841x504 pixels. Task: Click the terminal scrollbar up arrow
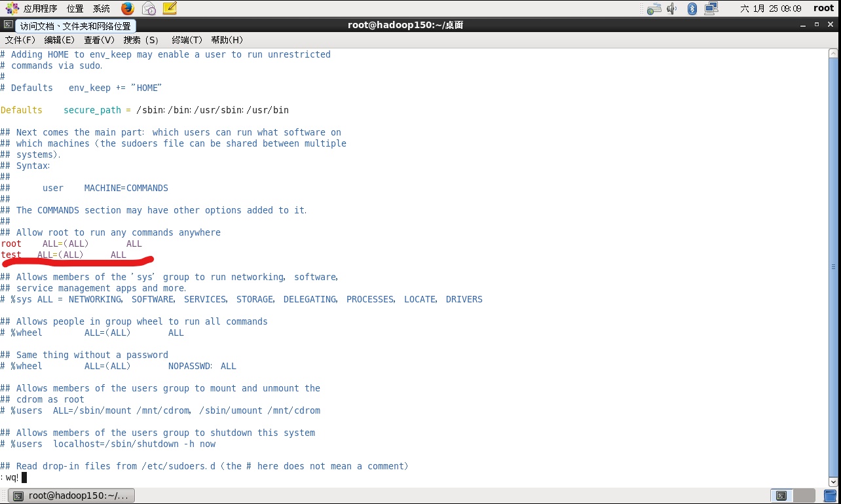(x=833, y=53)
